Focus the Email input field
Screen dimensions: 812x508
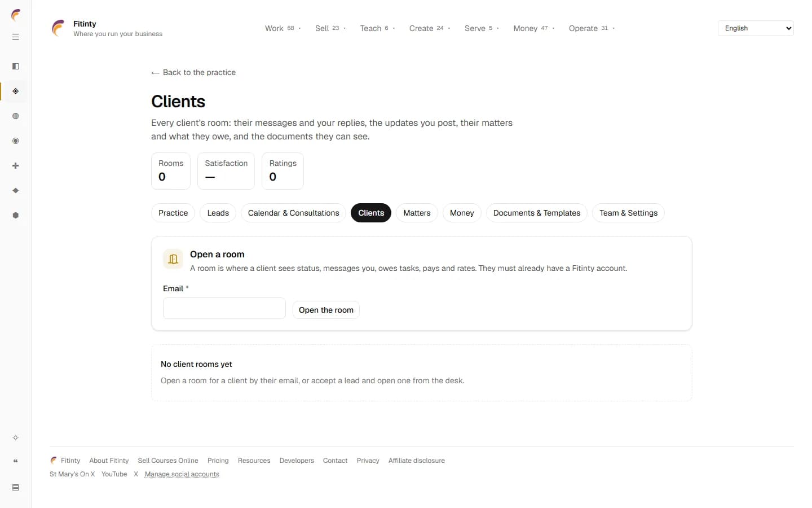[x=224, y=308]
